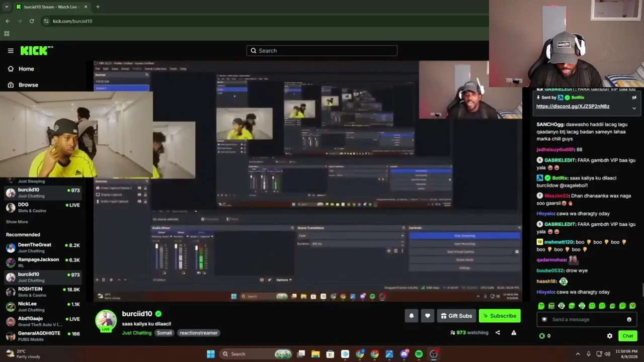Share the stream via share icon
The height and width of the screenshot is (362, 644).
click(498, 332)
